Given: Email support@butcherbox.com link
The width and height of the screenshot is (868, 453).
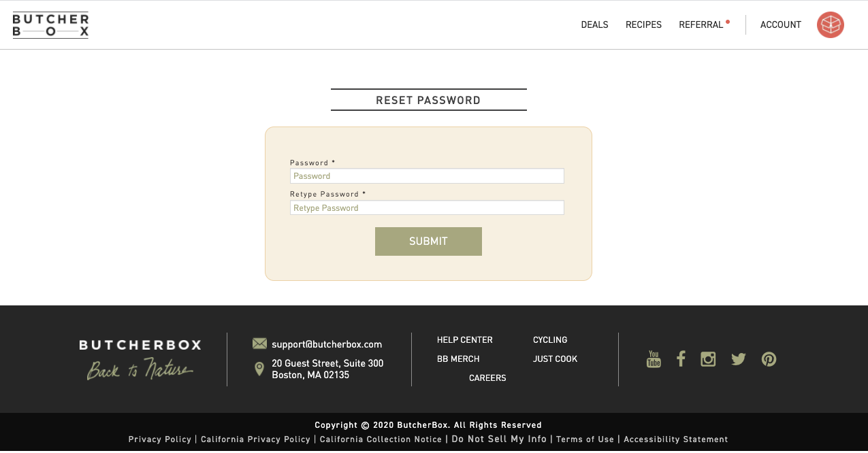Looking at the screenshot, I should (x=327, y=344).
